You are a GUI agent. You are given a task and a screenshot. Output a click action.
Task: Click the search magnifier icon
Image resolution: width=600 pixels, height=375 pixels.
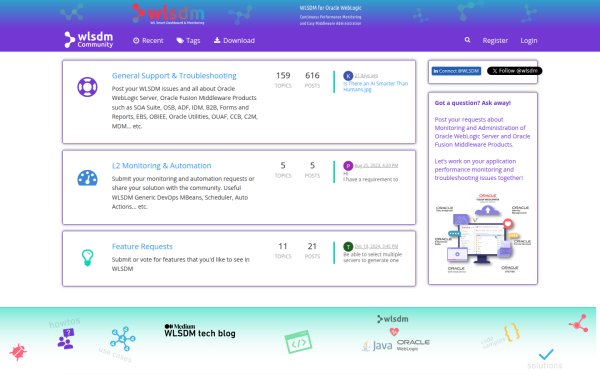[x=467, y=40]
